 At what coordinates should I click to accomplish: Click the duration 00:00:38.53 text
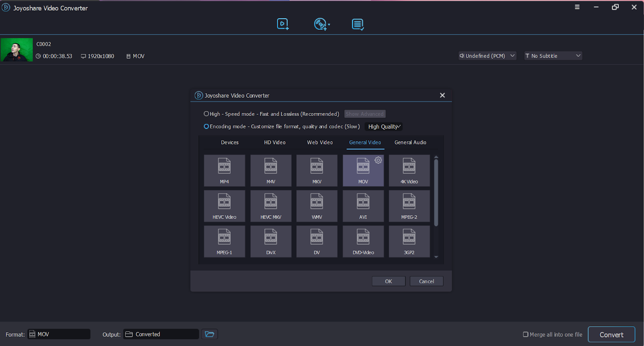(x=58, y=56)
